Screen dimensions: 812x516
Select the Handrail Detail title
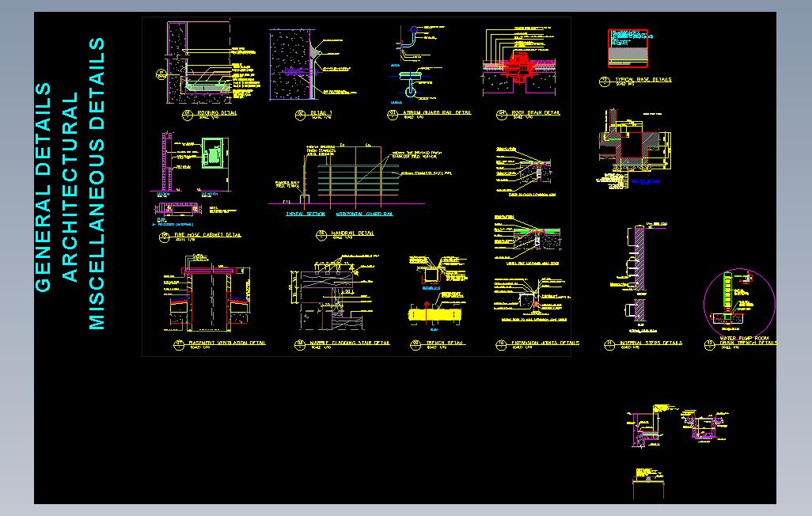coord(352,233)
